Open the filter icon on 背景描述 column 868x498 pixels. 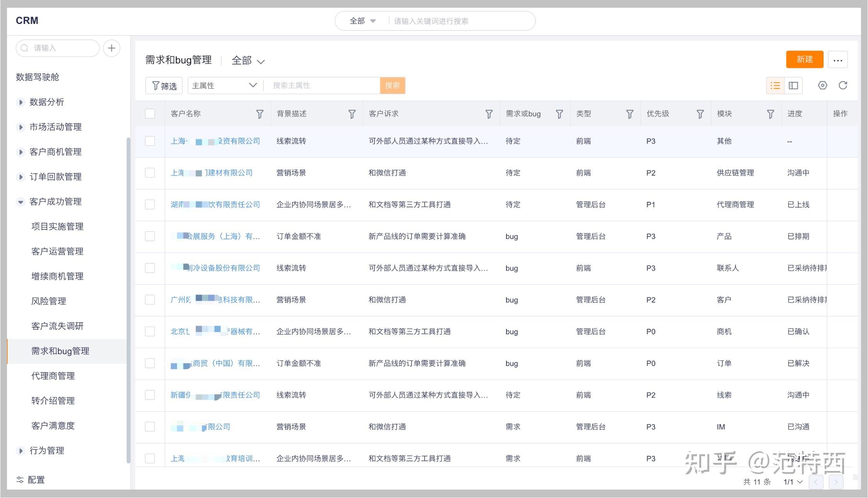pos(352,114)
